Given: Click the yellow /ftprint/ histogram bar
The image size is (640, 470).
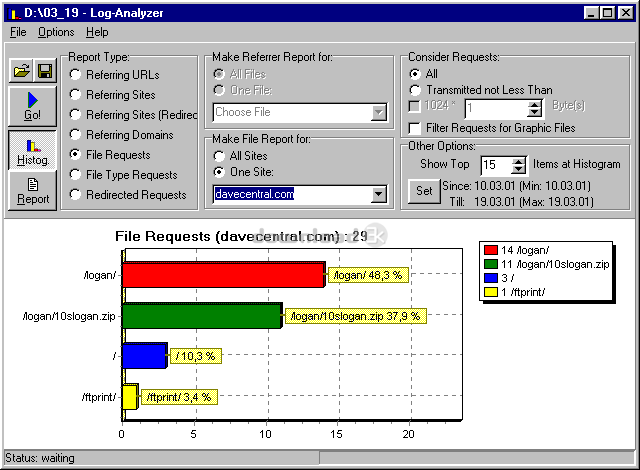Looking at the screenshot, I should pyautogui.click(x=130, y=397).
